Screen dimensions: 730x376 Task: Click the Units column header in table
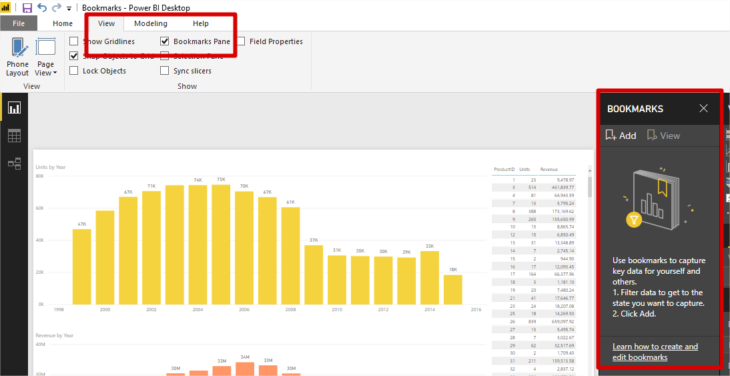click(525, 169)
